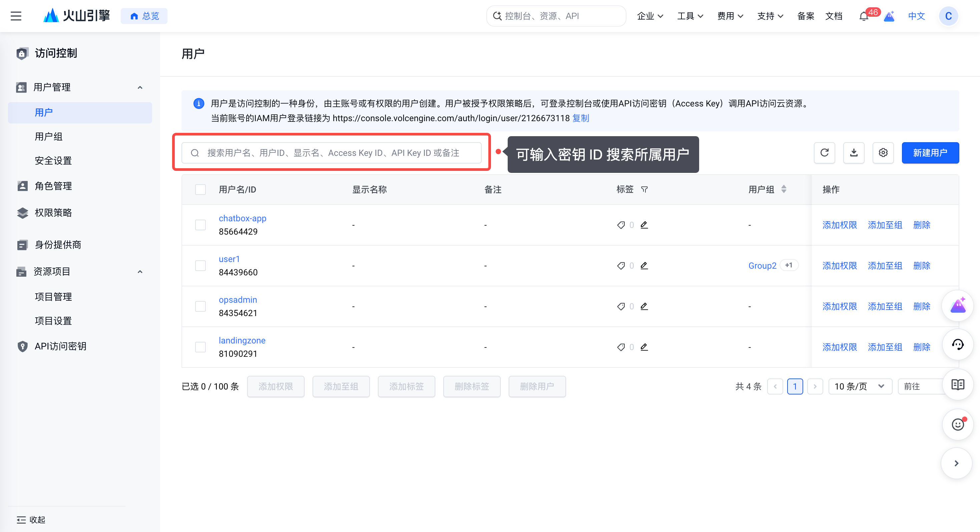Open 安全设置 in the sidebar
The width and height of the screenshot is (980, 532).
53,161
